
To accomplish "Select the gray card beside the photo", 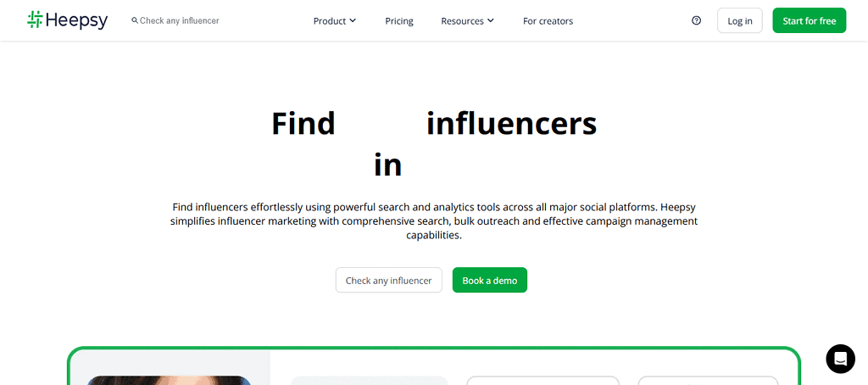I will pyautogui.click(x=369, y=380).
